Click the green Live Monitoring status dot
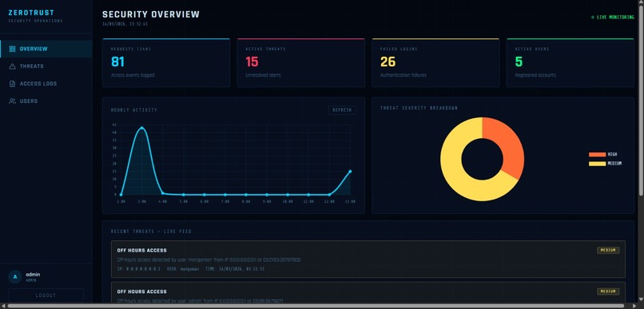The image size is (644, 309). click(x=592, y=18)
